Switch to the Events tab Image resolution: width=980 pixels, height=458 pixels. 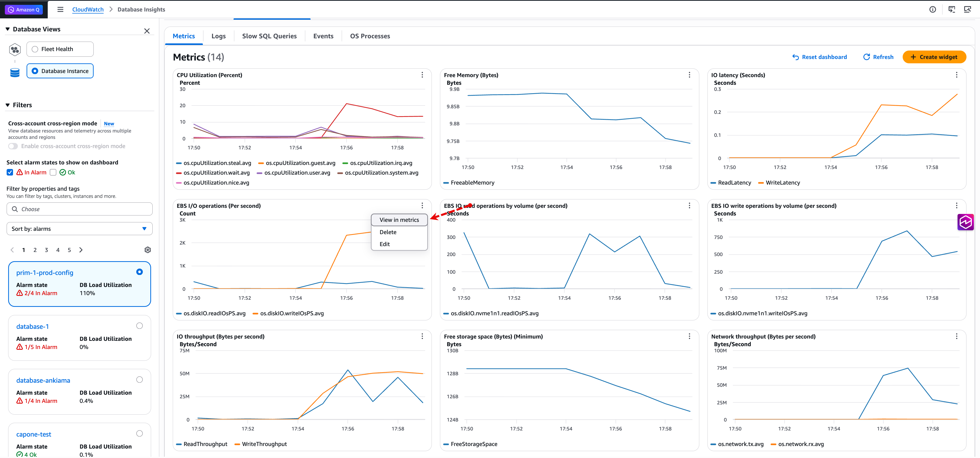323,36
